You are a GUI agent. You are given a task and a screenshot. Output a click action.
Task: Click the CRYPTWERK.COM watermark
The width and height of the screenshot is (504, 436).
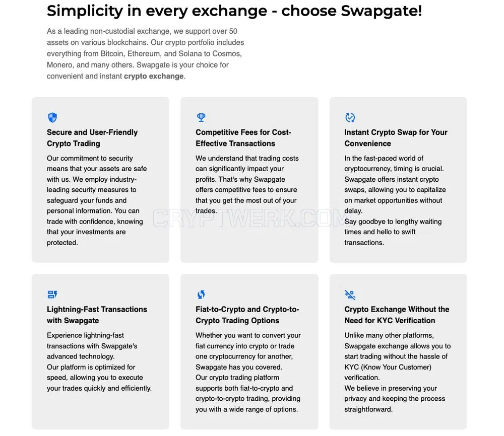pyautogui.click(x=249, y=219)
